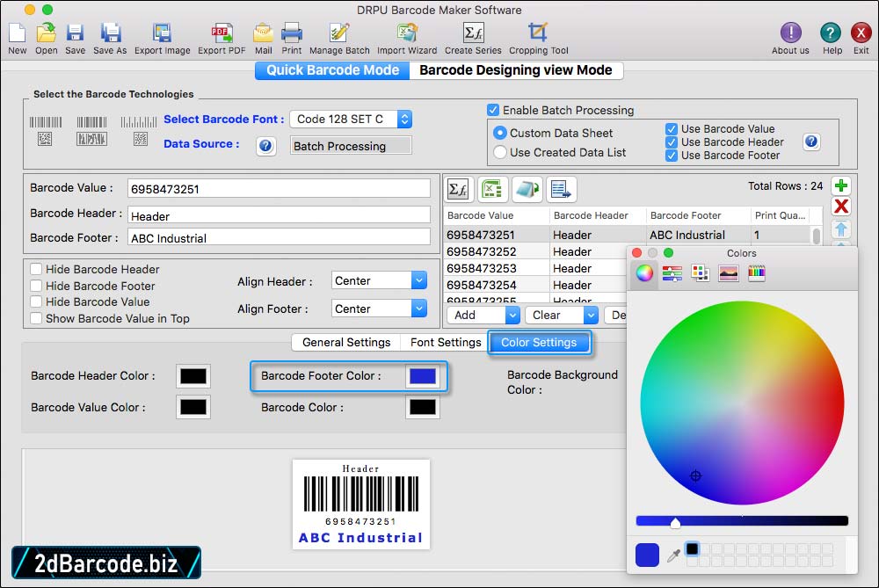Select table row with value 6958473252

click(535, 251)
